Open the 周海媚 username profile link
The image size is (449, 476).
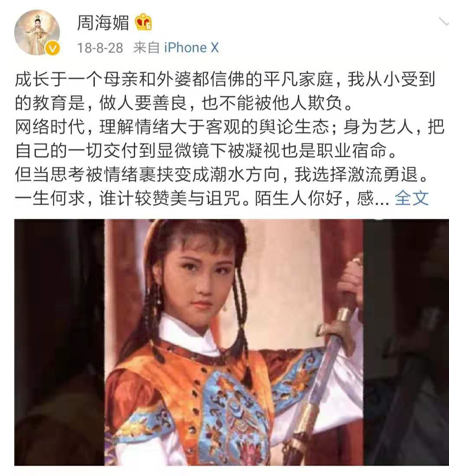[103, 23]
